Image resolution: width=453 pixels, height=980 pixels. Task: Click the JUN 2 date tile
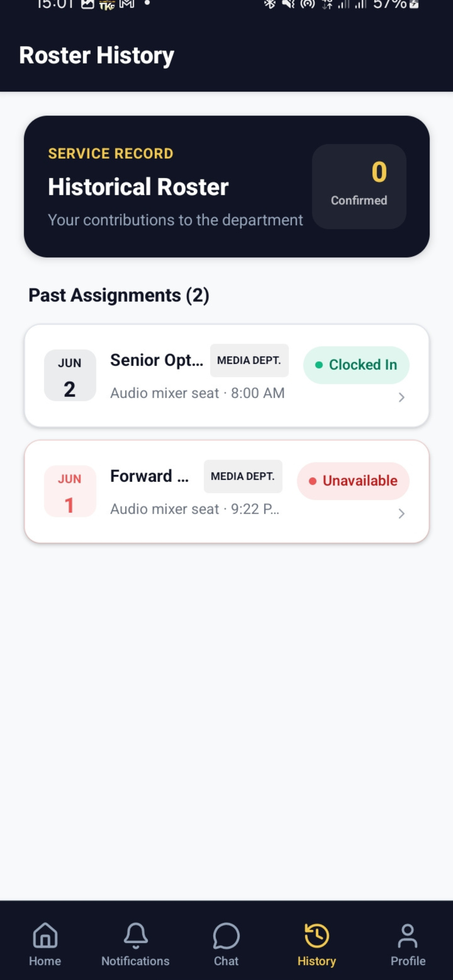pyautogui.click(x=70, y=375)
